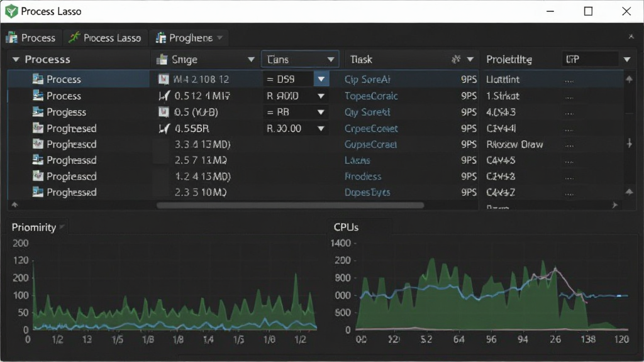This screenshot has width=644, height=362.
Task: Click the Tlask column header
Action: (x=361, y=60)
